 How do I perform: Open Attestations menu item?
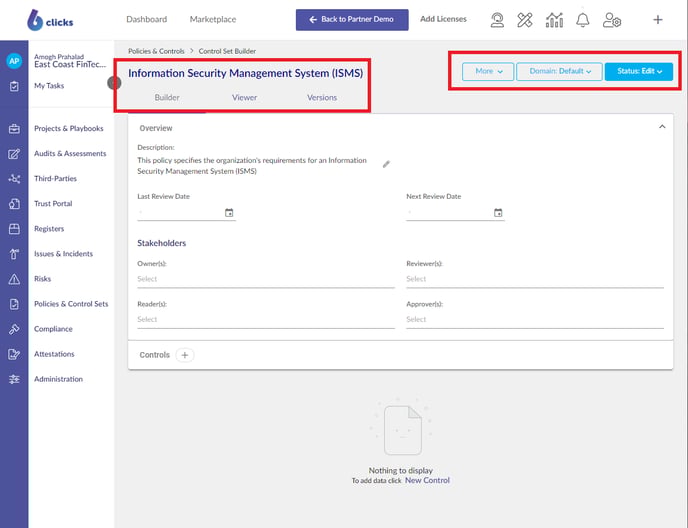pyautogui.click(x=54, y=354)
